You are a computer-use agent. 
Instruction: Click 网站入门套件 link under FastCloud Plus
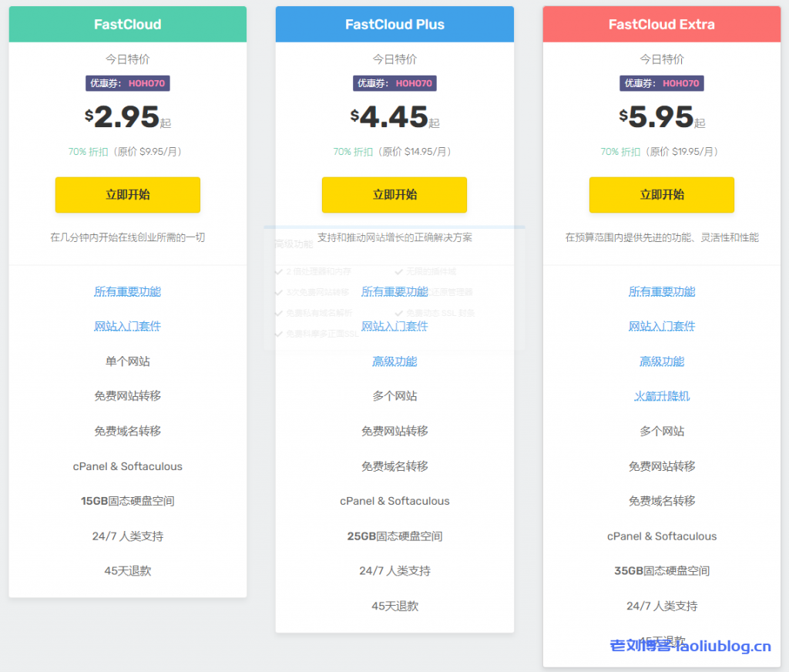tap(394, 326)
